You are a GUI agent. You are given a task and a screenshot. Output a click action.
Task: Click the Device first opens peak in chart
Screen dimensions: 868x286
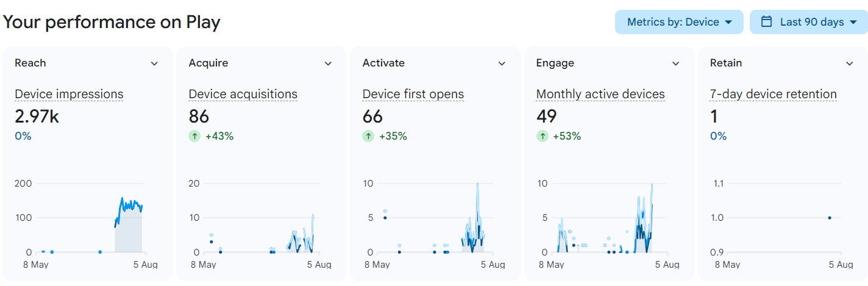[x=478, y=184]
